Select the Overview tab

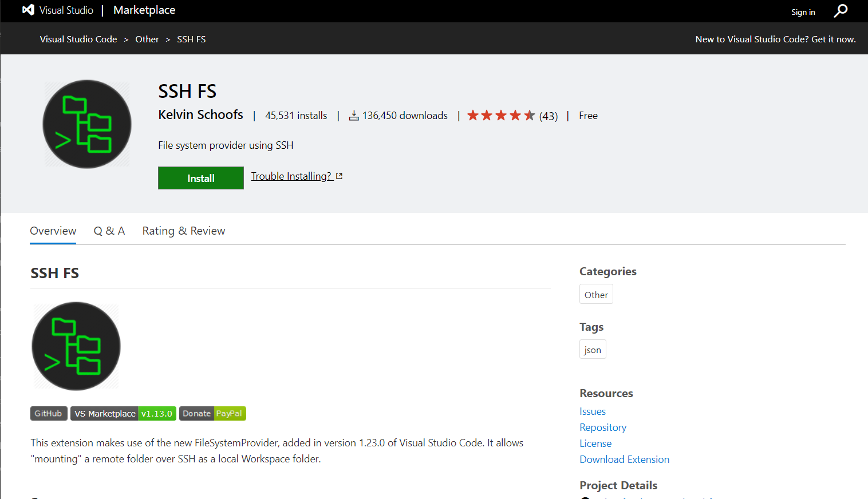[x=53, y=231]
